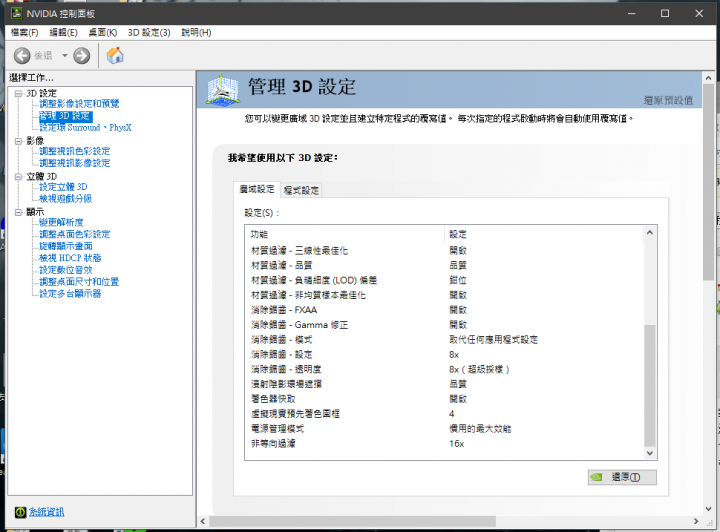Open the 編輯(E) menu

(x=63, y=33)
